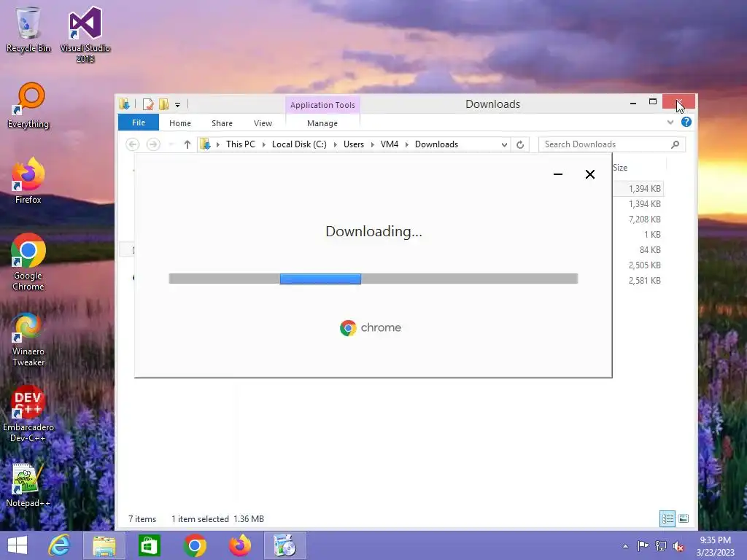Click Local Disk (C:) in address path
This screenshot has width=747, height=560.
pyautogui.click(x=299, y=144)
